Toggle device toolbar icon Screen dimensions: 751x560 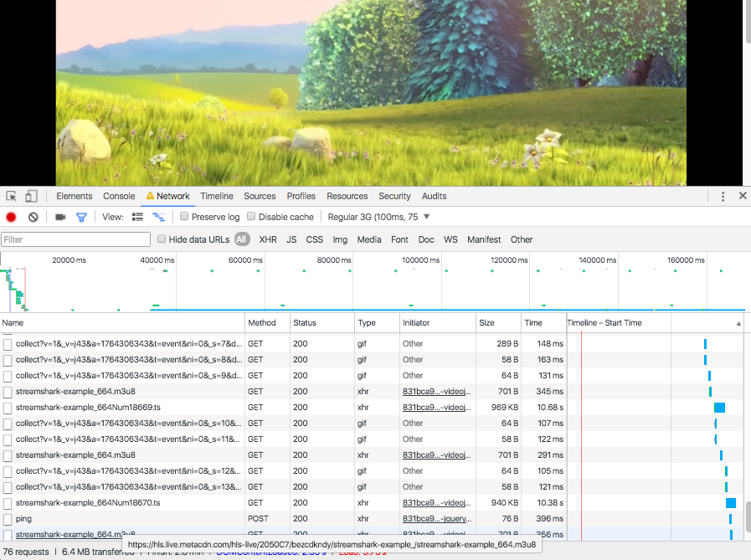(x=31, y=196)
